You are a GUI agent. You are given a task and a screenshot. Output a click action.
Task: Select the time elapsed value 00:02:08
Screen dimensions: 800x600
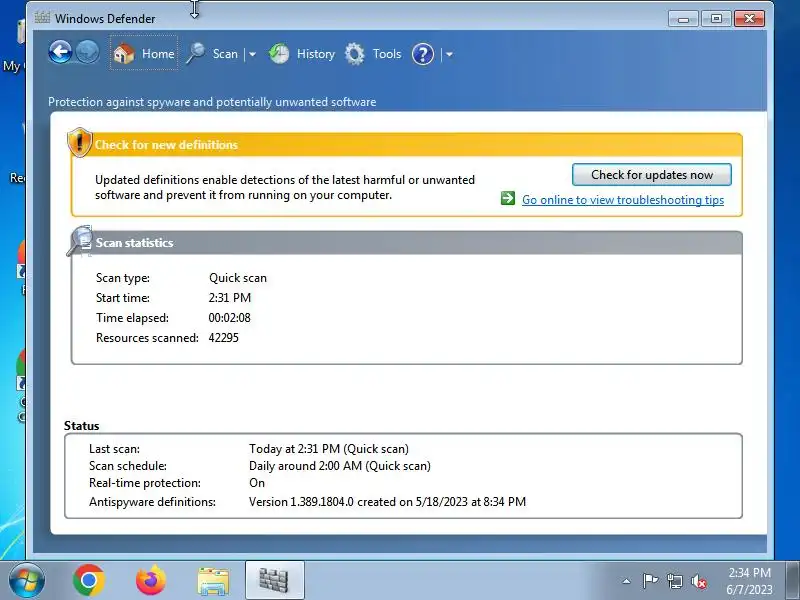tap(230, 318)
